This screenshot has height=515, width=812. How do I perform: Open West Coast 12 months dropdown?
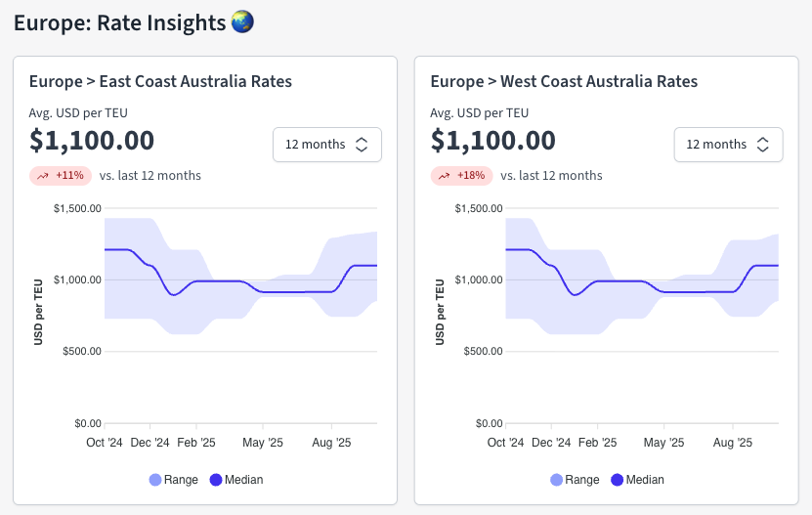pos(728,145)
